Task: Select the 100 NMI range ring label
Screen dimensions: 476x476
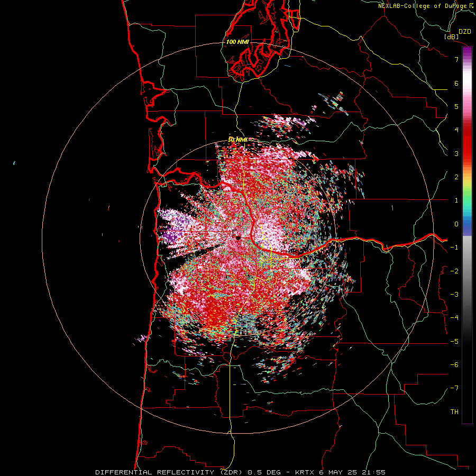Action: (x=237, y=42)
